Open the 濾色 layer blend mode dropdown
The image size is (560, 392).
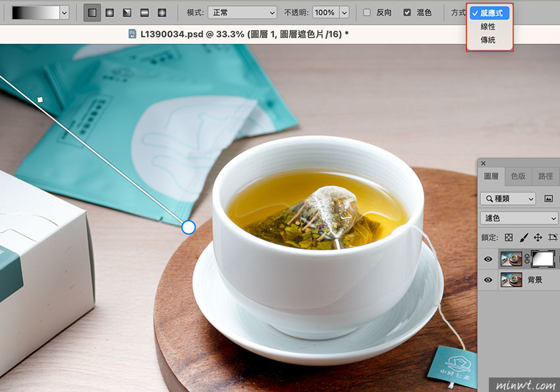coord(519,218)
